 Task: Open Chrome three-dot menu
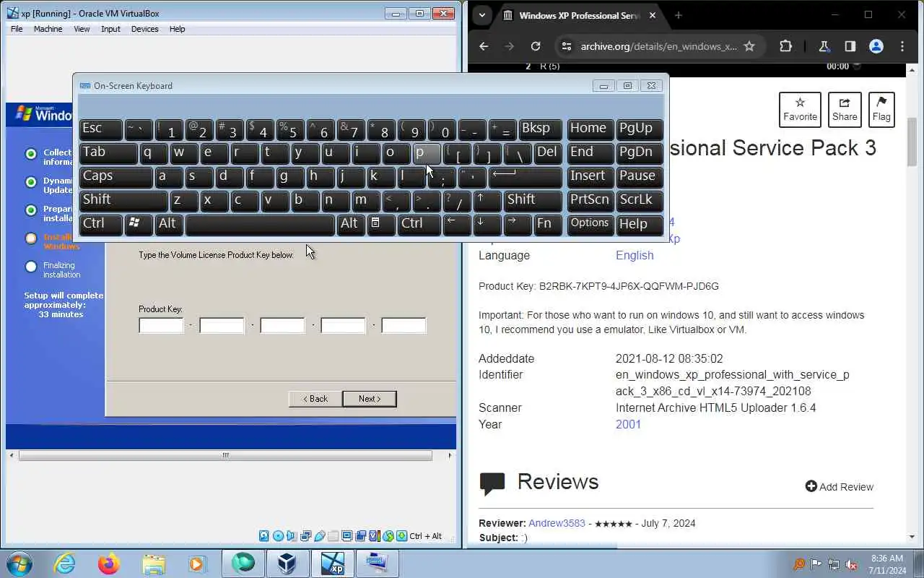tap(902, 46)
